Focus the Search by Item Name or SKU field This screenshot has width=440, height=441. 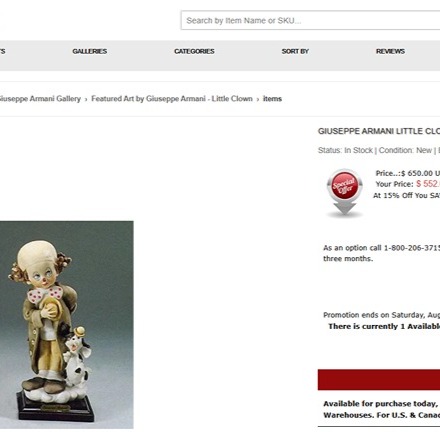click(x=310, y=20)
